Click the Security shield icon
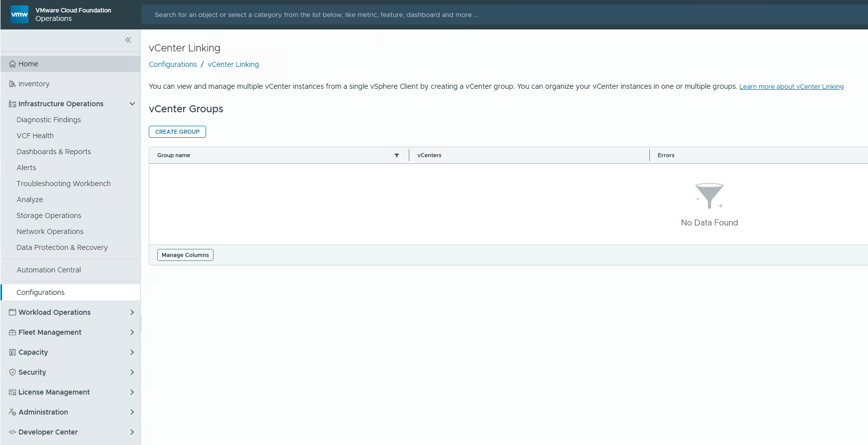Screen dimensions: 868x445 pos(12,372)
